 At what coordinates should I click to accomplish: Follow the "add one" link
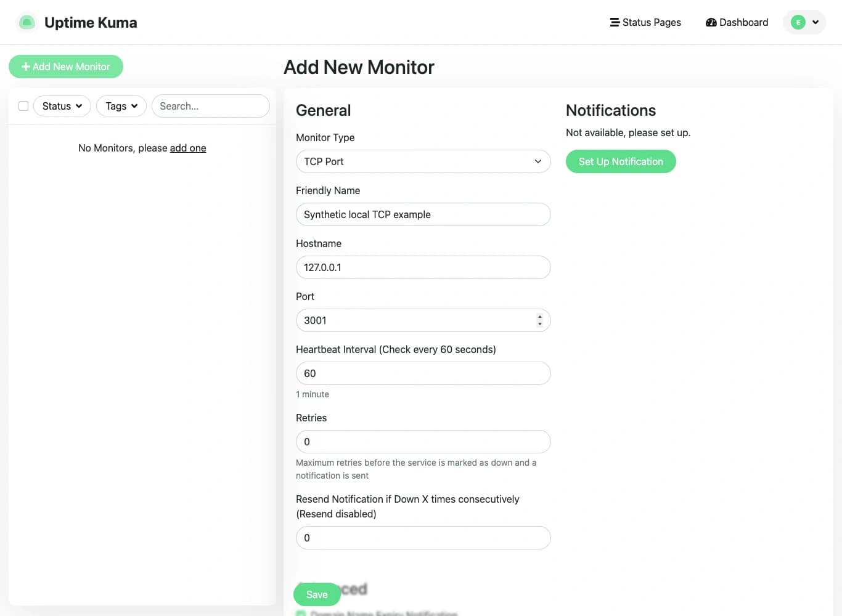tap(188, 148)
